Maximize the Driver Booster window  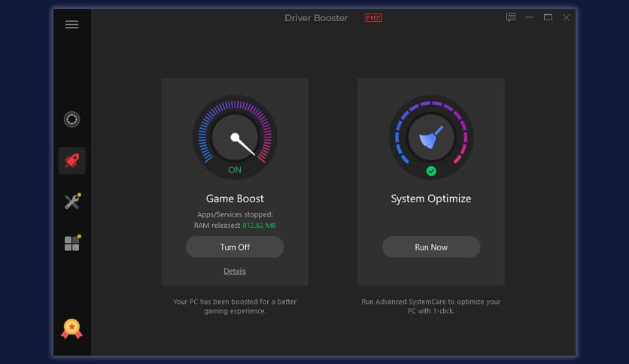click(x=548, y=17)
